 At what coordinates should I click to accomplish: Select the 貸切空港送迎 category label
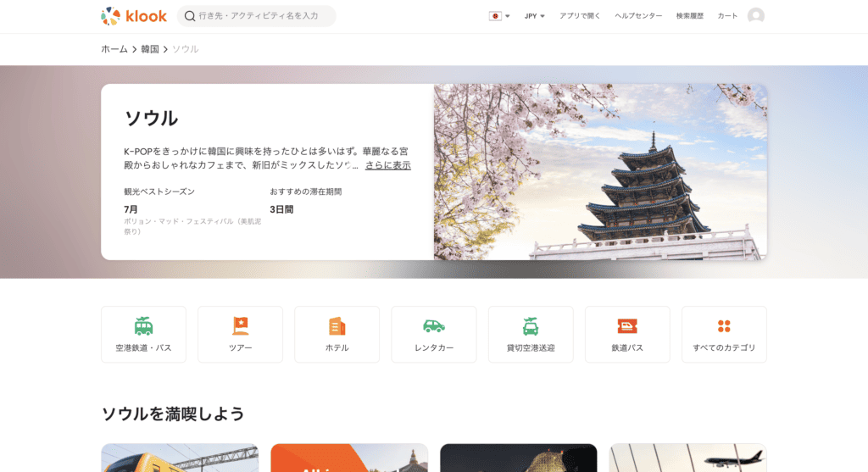[531, 347]
